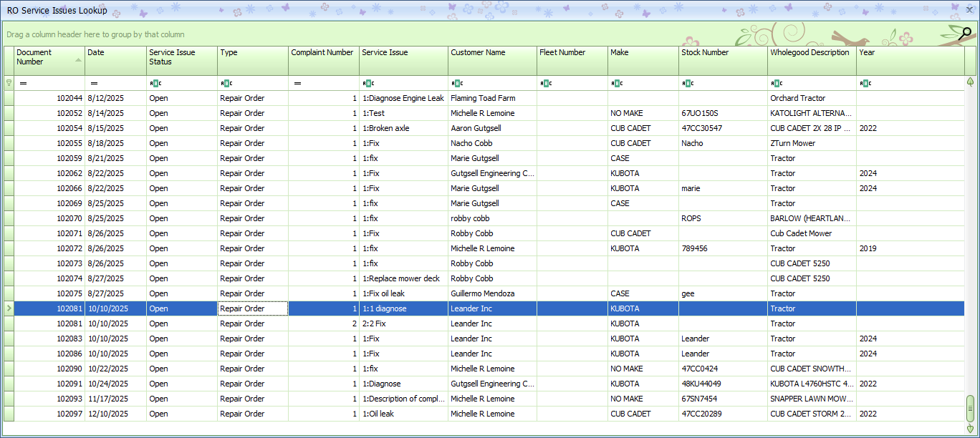Click the magnifier search icon
980x438 pixels.
tap(966, 32)
